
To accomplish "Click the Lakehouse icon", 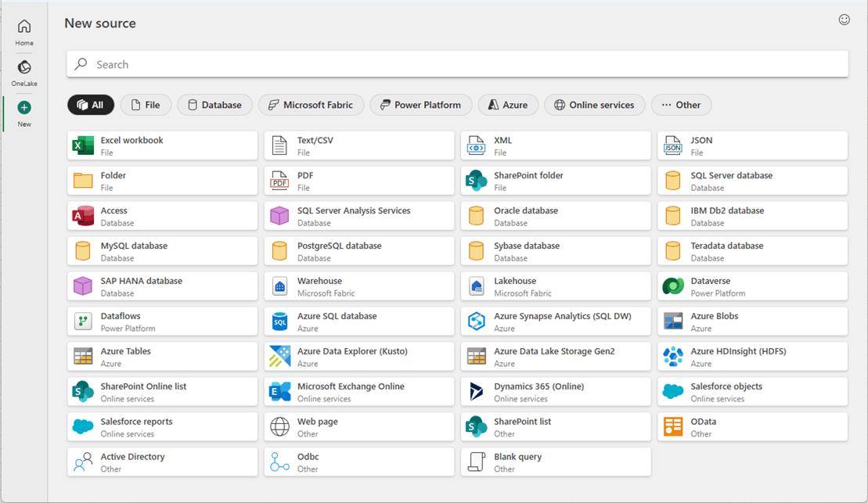I will 476,286.
